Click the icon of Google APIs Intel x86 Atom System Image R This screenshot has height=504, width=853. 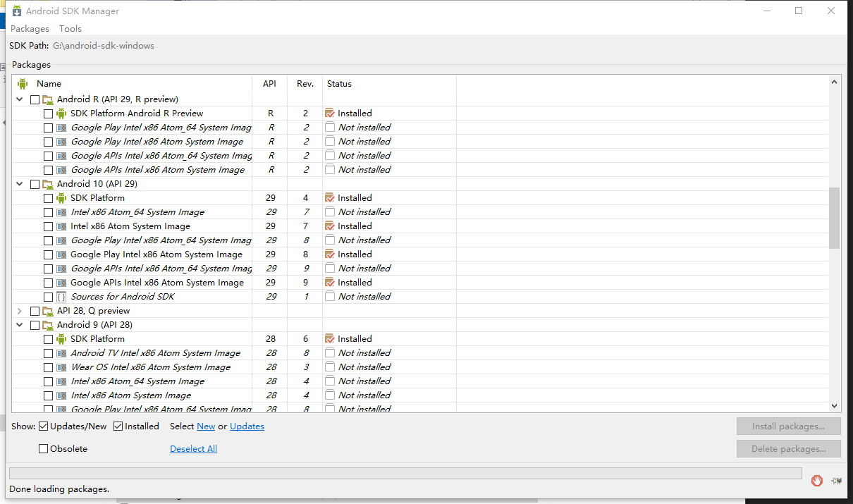[61, 170]
